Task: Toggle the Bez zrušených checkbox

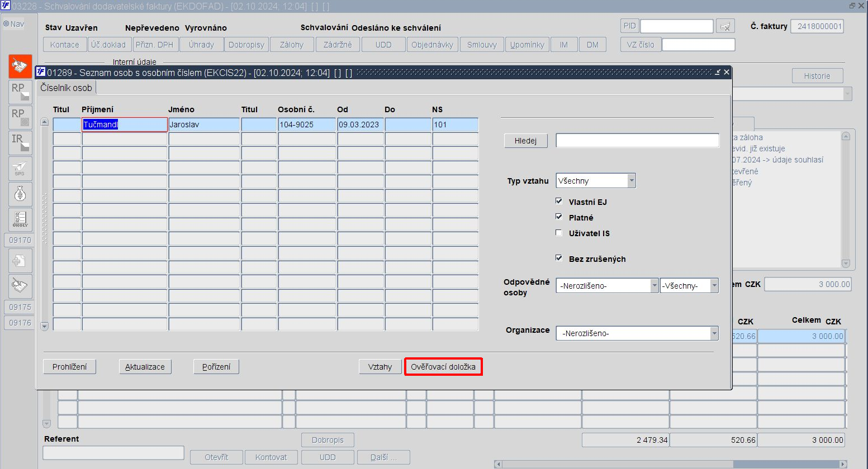Action: (559, 258)
